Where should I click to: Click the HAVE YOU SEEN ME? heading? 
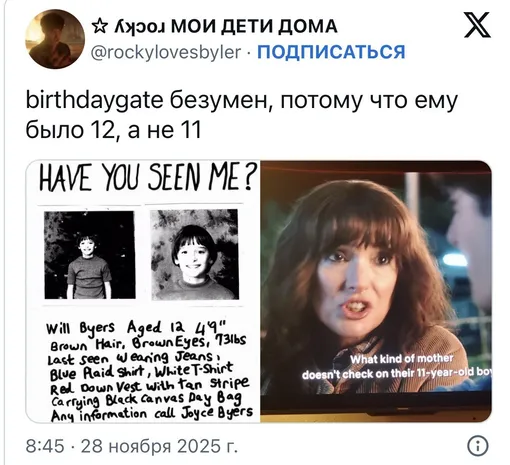point(148,177)
